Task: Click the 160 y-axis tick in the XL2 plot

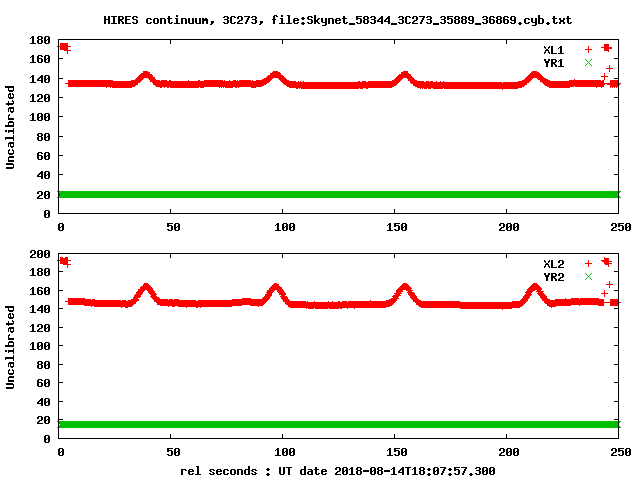Action: pos(40,291)
